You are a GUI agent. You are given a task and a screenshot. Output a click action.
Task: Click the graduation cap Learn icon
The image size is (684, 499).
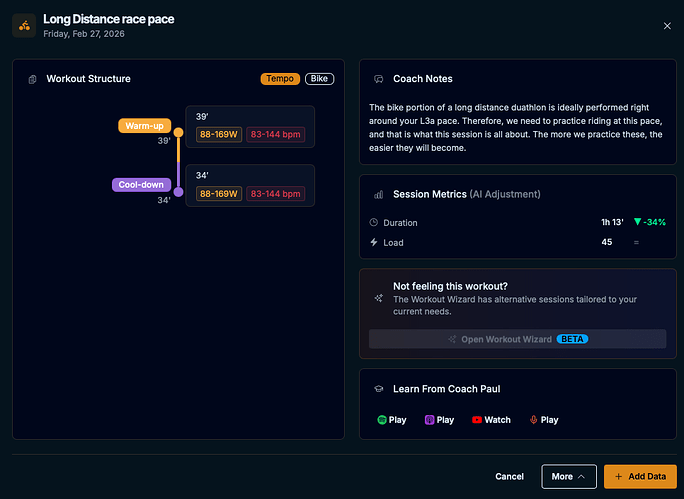378,389
